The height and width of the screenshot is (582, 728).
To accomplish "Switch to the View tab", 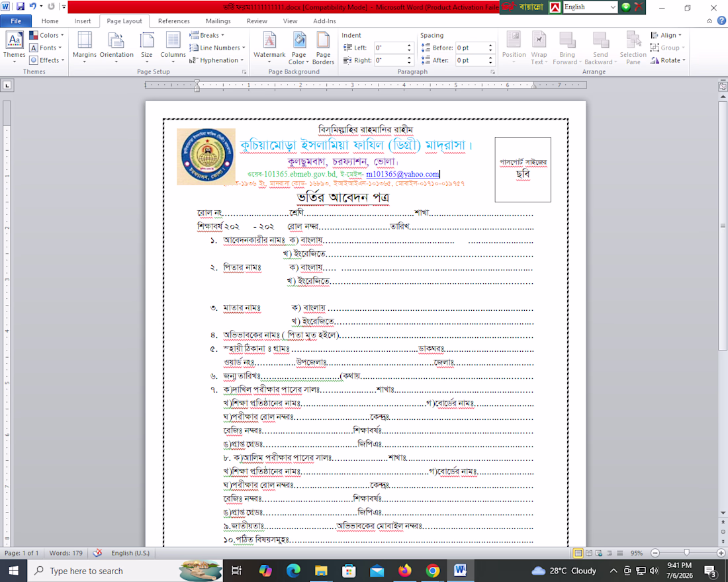I will tap(290, 21).
